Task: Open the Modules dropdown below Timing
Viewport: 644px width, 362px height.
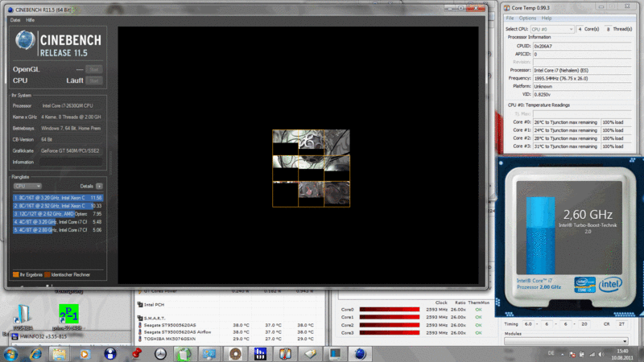Action: (566, 341)
